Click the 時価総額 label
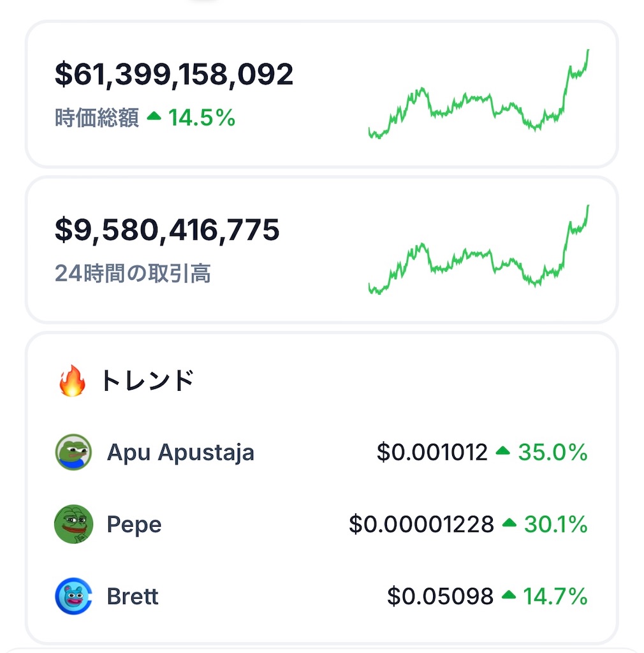The height and width of the screenshot is (653, 644). [96, 117]
